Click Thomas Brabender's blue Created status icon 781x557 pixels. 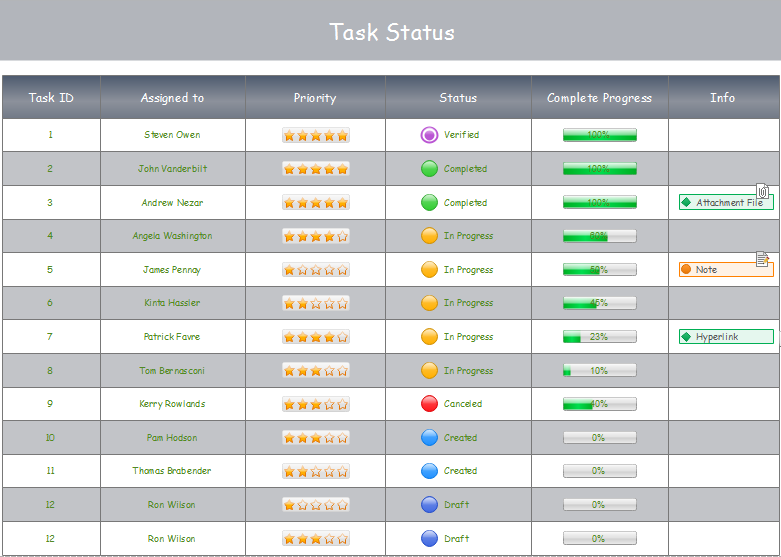click(429, 471)
